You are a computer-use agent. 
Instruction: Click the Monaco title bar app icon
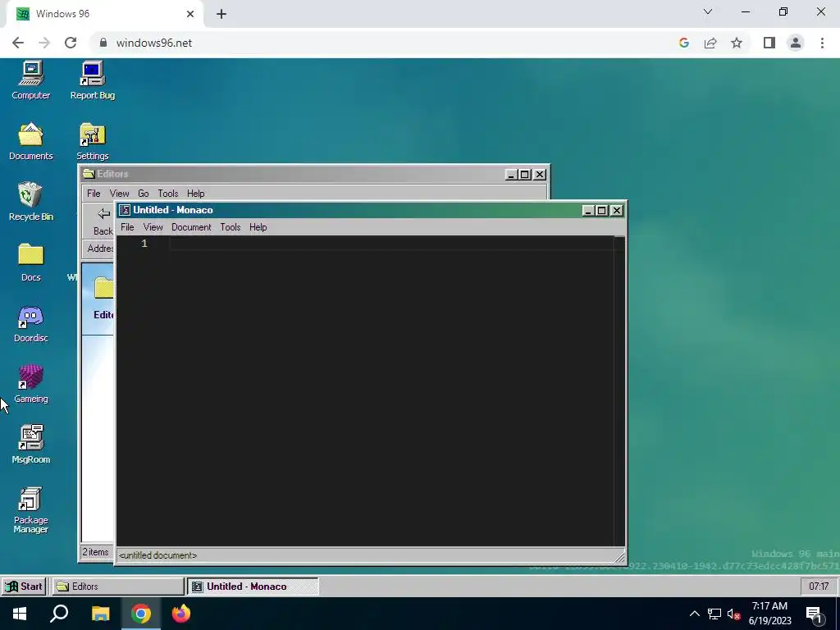[x=125, y=210]
